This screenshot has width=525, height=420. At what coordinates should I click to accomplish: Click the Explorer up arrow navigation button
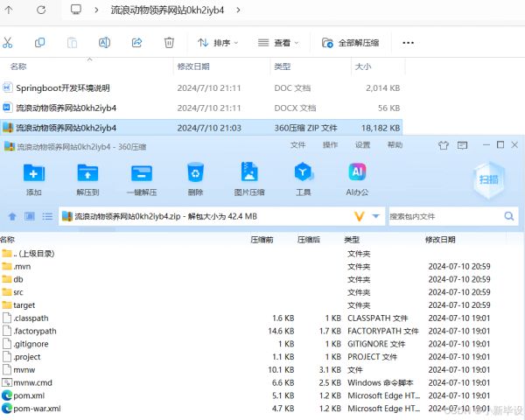point(9,10)
